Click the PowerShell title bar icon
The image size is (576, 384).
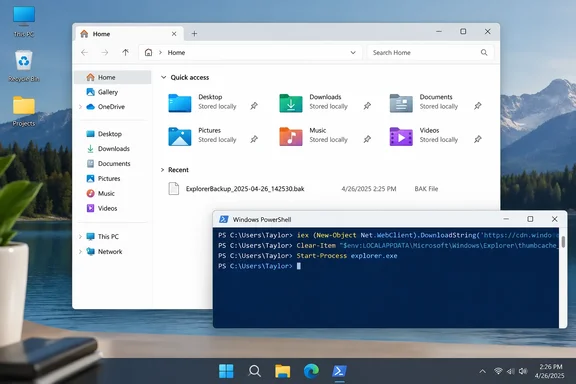click(223, 219)
